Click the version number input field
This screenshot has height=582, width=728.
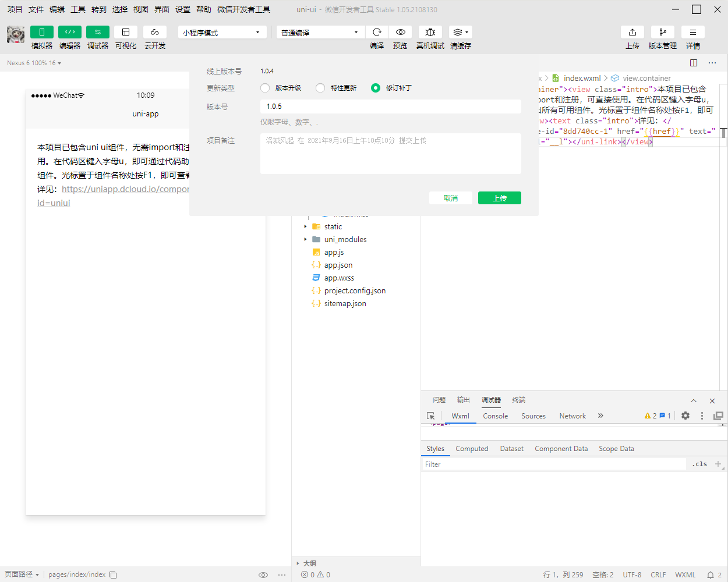click(x=391, y=107)
